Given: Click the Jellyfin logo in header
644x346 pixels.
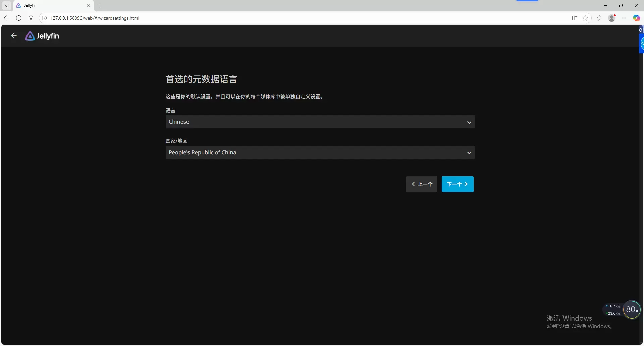Looking at the screenshot, I should click(x=42, y=36).
